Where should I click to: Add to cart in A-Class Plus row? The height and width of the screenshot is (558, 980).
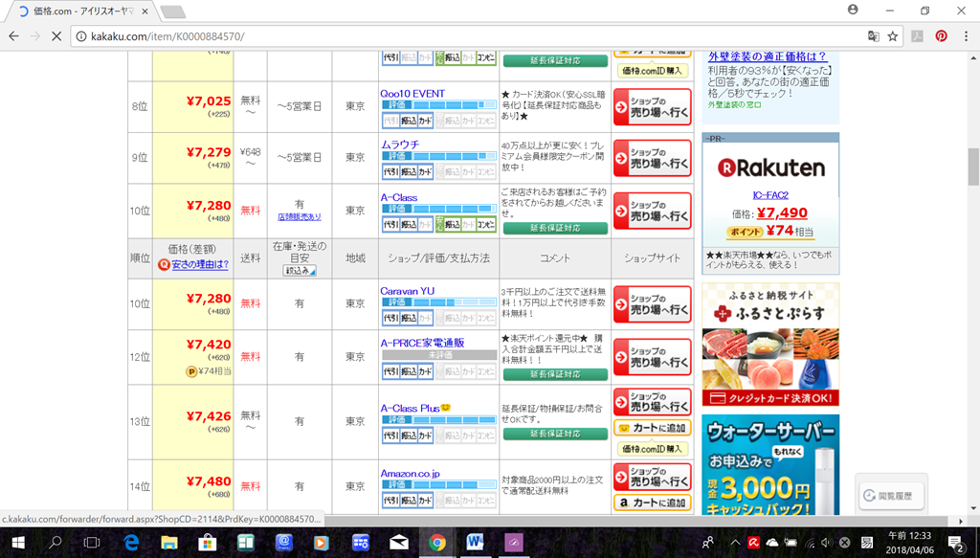653,428
